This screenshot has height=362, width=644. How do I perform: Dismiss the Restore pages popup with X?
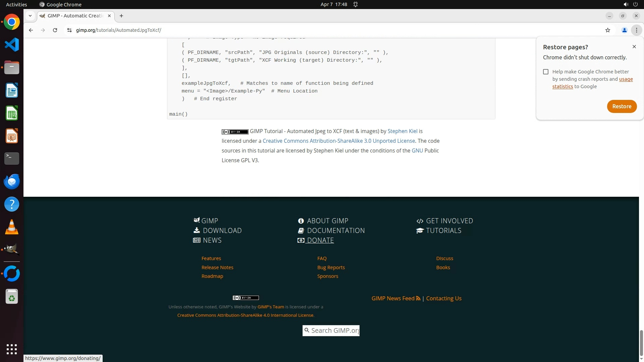coord(634,47)
